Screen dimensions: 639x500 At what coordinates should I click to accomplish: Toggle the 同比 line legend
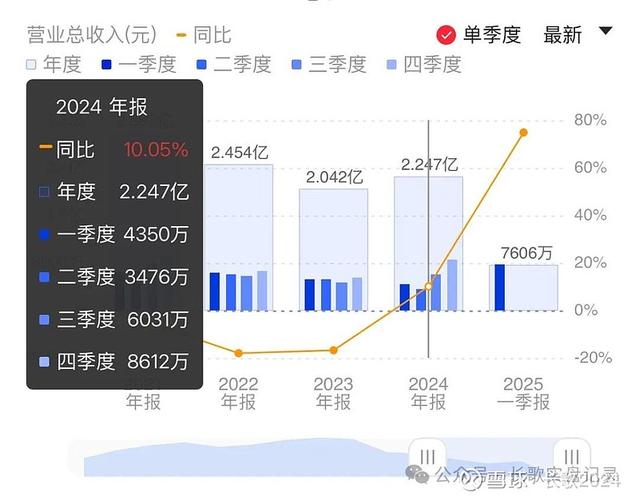tap(204, 35)
